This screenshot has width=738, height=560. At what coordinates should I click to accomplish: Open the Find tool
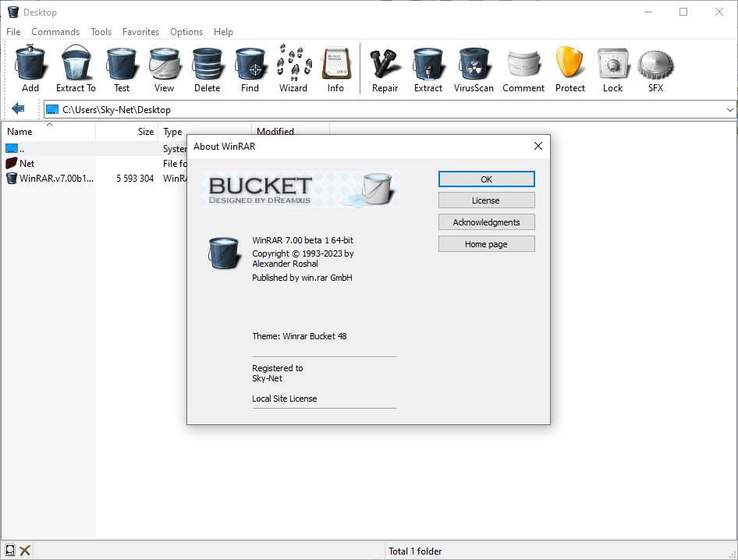coord(250,62)
